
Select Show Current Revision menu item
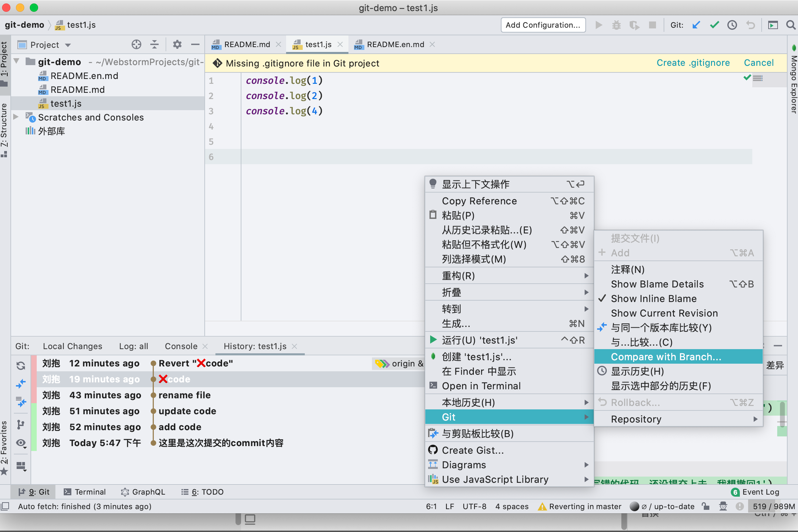point(679,313)
